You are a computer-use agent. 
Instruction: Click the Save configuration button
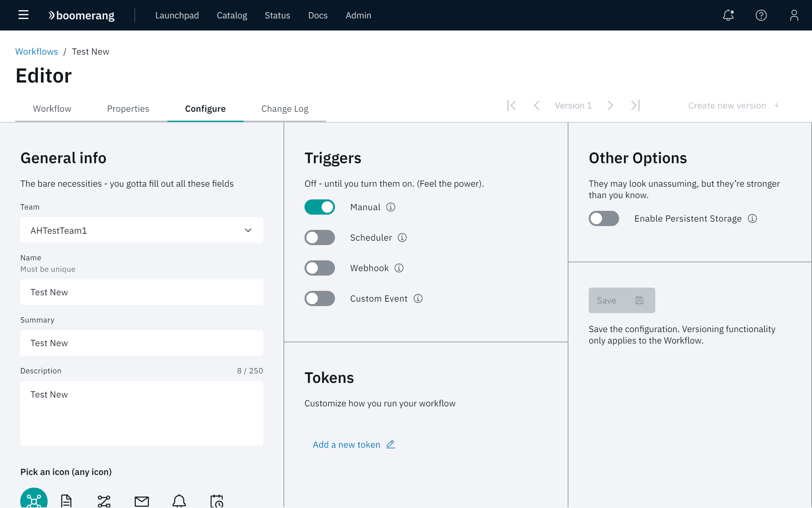pyautogui.click(x=622, y=300)
